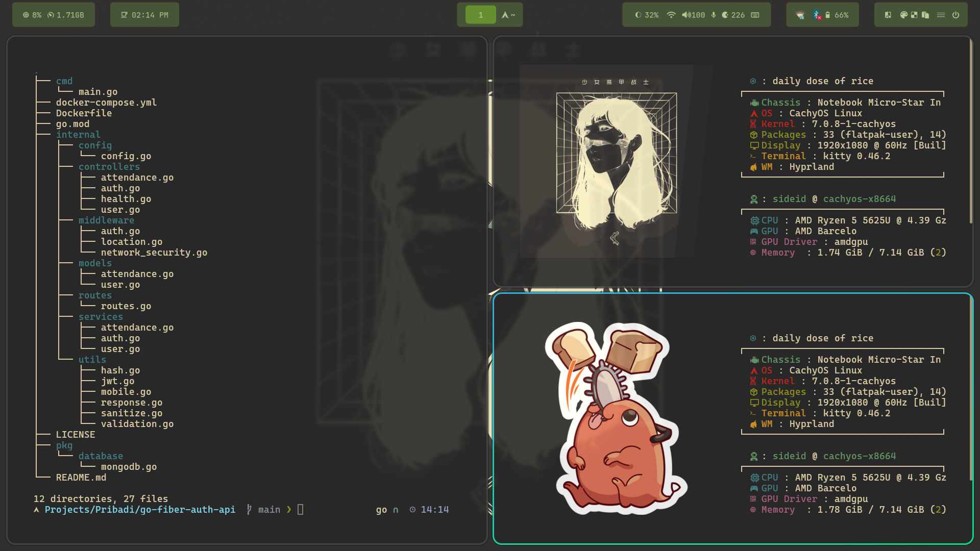Viewport: 980px width, 551px height.
Task: Click the clock showing 02:14 PM
Action: (x=144, y=15)
